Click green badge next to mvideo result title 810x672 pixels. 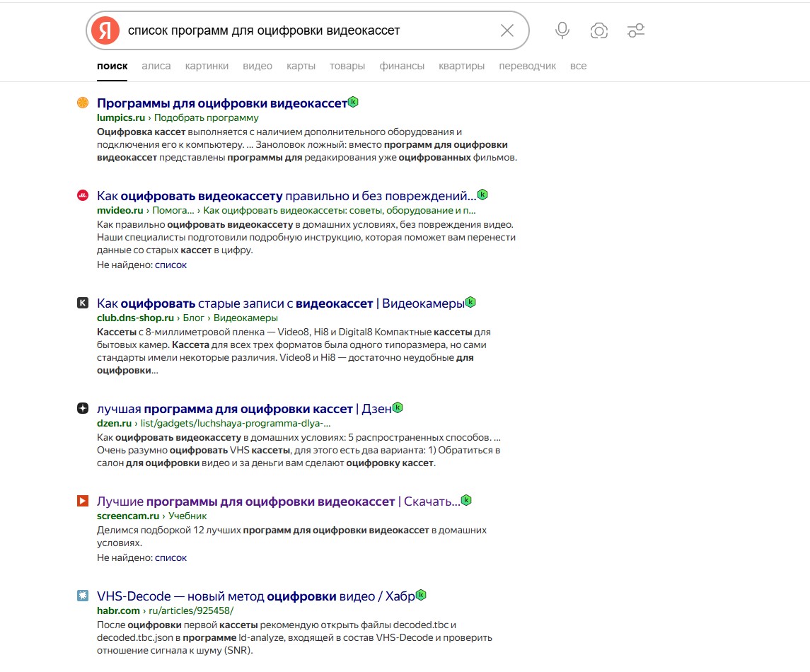[x=482, y=195]
